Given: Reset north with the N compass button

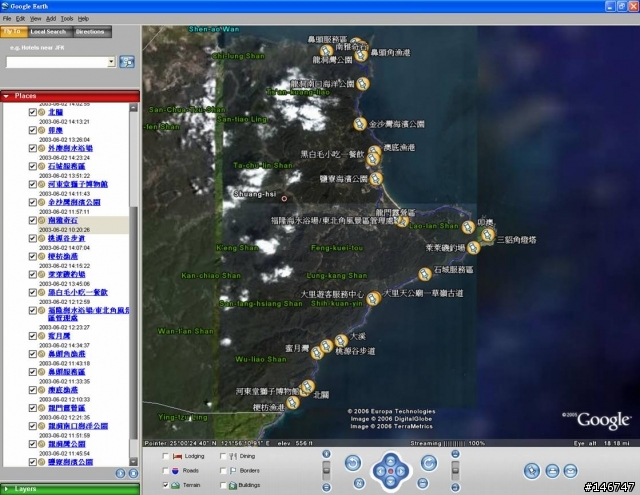Looking at the screenshot, I should click(358, 483).
